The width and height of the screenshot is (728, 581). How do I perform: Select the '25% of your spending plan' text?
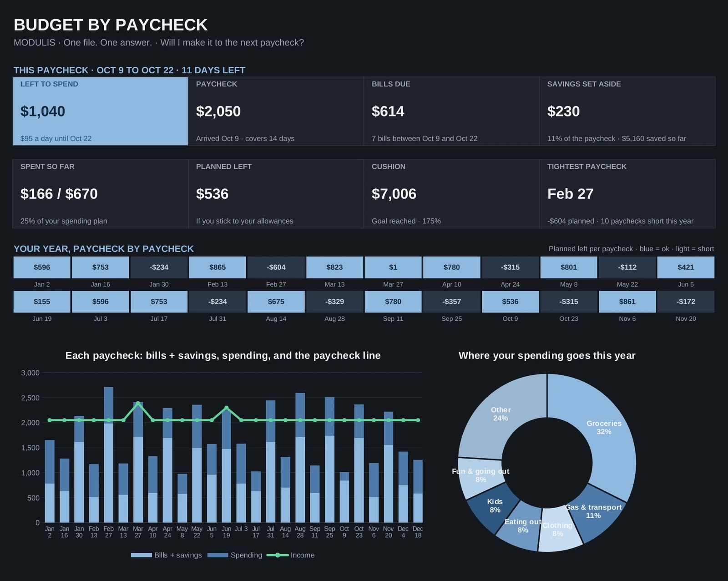point(64,221)
